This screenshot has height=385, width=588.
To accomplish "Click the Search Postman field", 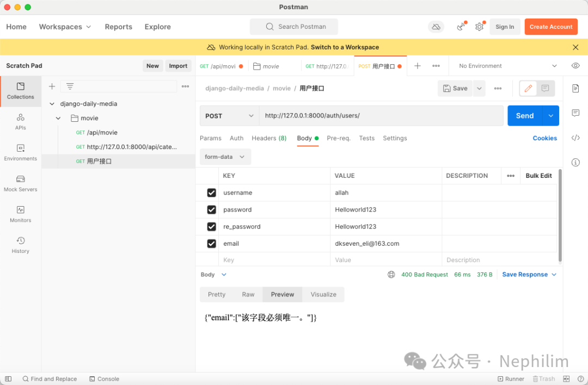I will point(294,27).
